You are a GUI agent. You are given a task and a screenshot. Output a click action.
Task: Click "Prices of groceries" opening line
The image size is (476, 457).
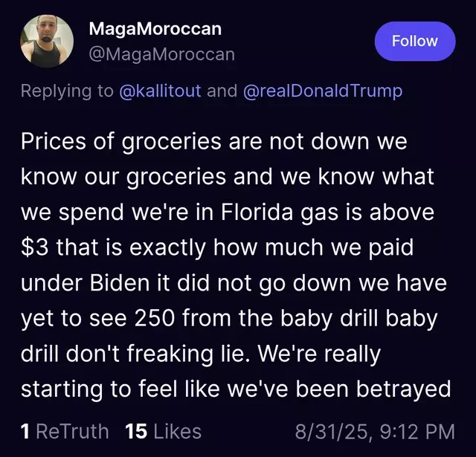(x=120, y=142)
